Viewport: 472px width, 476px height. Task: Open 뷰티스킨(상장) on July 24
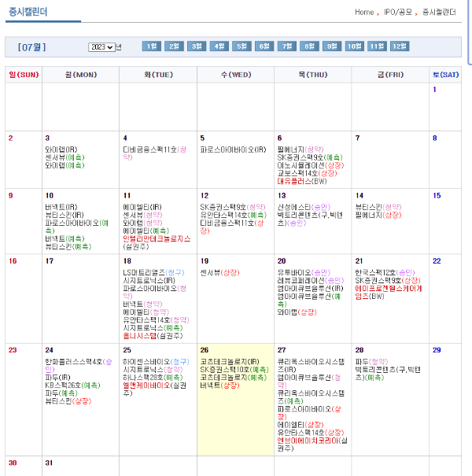68,400
